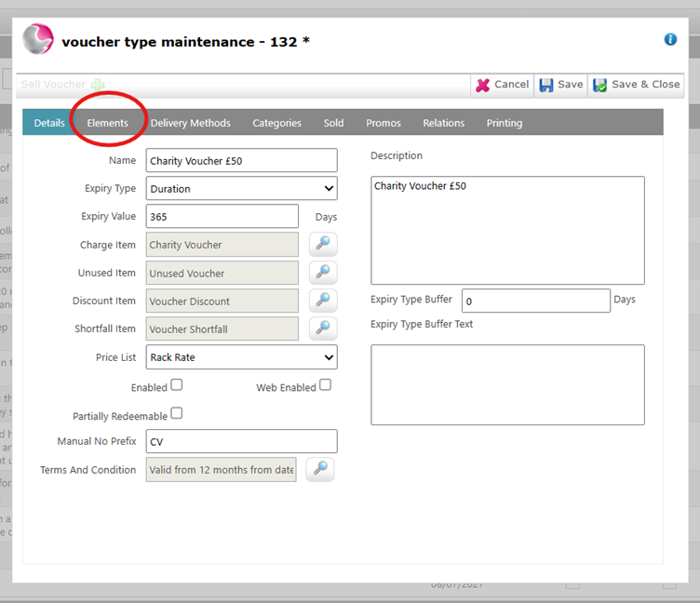
Task: Click the Charge Item field
Action: coord(222,244)
